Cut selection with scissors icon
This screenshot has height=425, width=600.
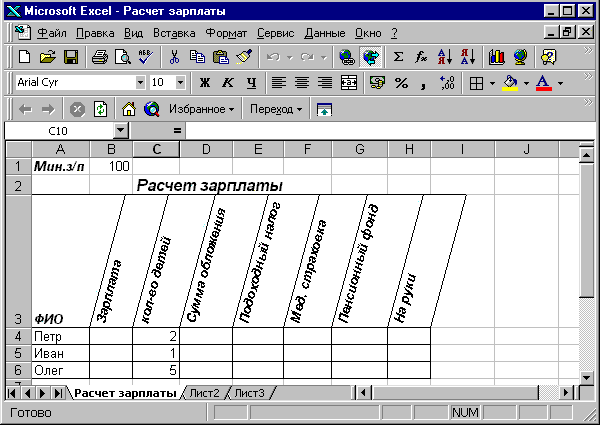tap(174, 57)
